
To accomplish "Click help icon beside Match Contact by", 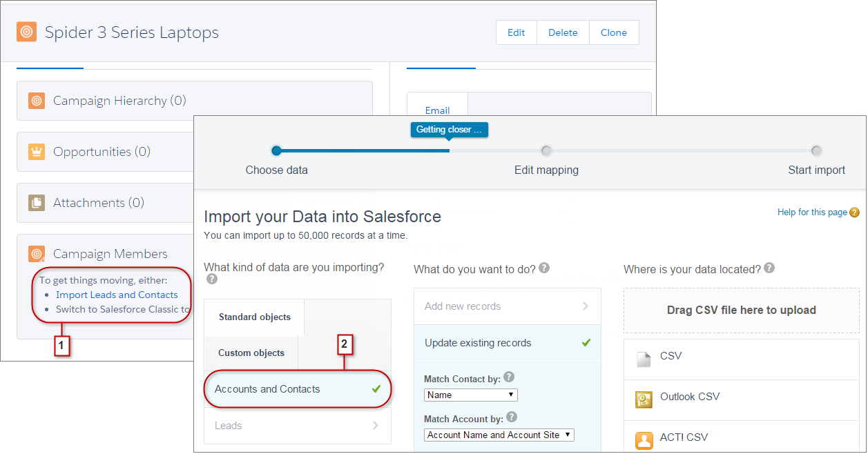I will pos(509,377).
